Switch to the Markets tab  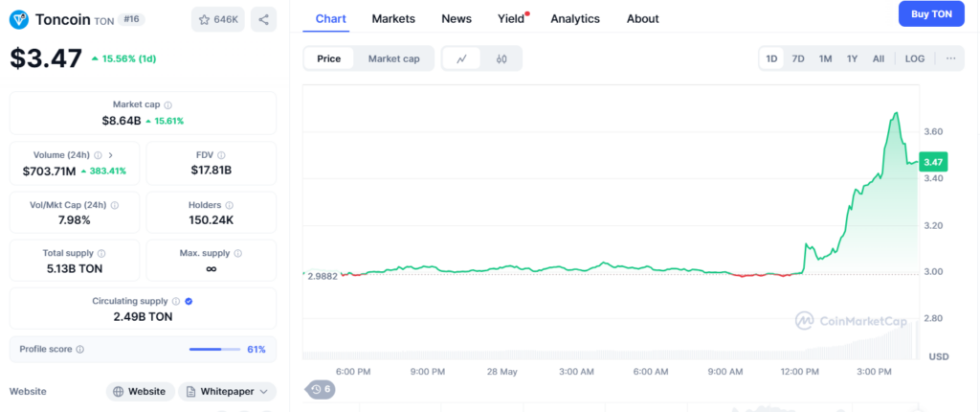click(x=393, y=19)
